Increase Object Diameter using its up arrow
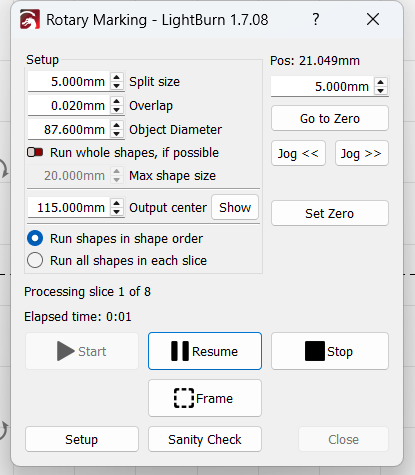Viewport: 415px width, 475px height. tap(116, 126)
